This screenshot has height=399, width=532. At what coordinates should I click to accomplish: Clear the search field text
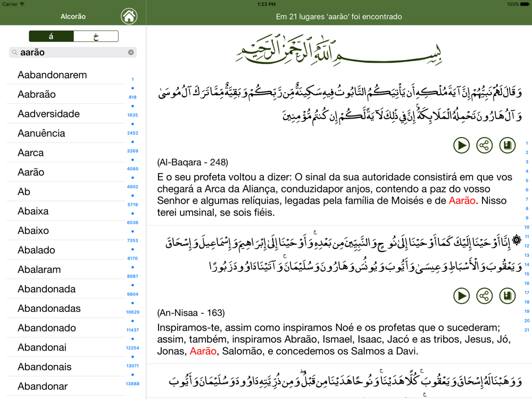coord(131,52)
